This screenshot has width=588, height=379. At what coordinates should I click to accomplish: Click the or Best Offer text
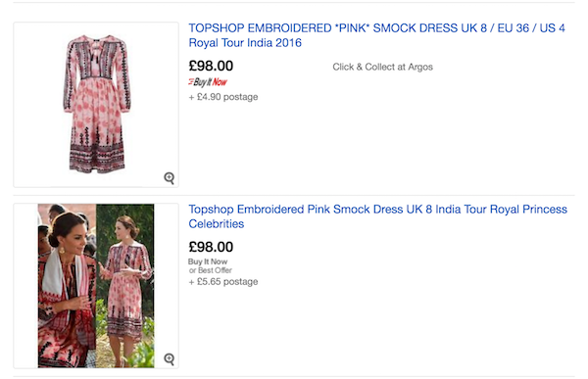click(211, 270)
